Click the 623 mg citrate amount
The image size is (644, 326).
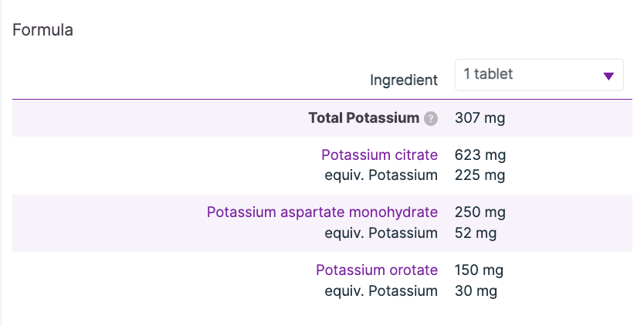click(x=480, y=155)
